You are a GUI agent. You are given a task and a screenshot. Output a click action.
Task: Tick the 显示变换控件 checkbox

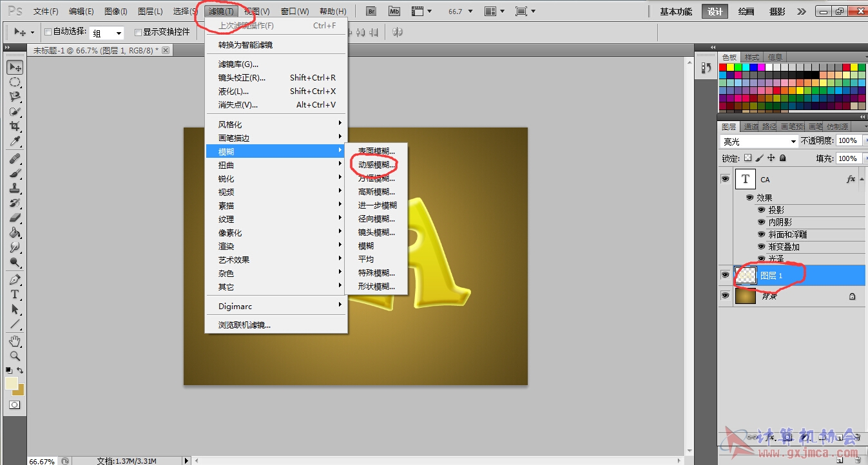[138, 32]
